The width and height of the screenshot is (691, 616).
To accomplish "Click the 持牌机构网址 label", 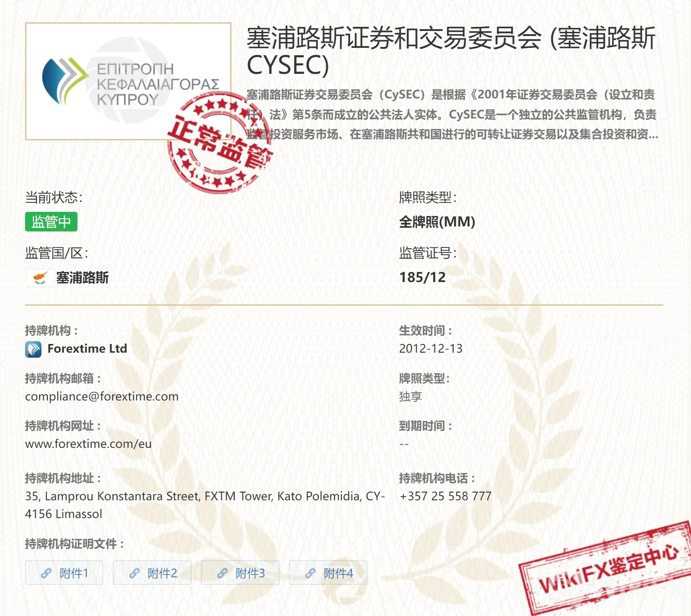I will tap(63, 426).
